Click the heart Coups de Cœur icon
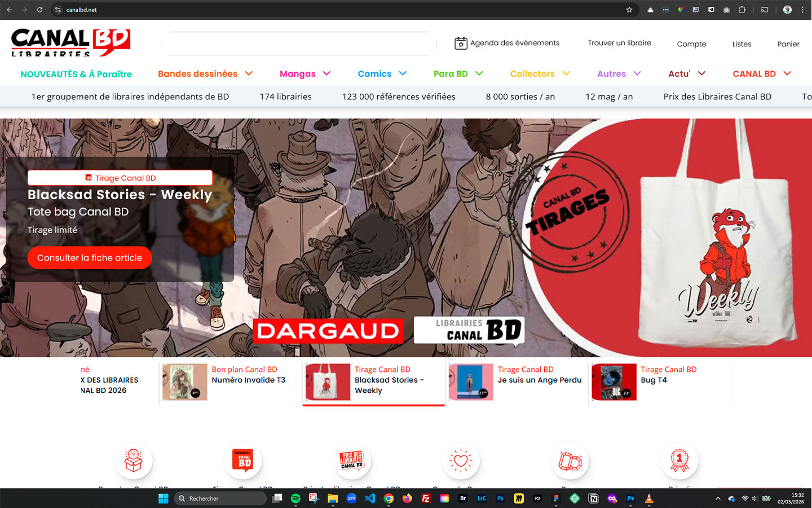 tap(461, 461)
